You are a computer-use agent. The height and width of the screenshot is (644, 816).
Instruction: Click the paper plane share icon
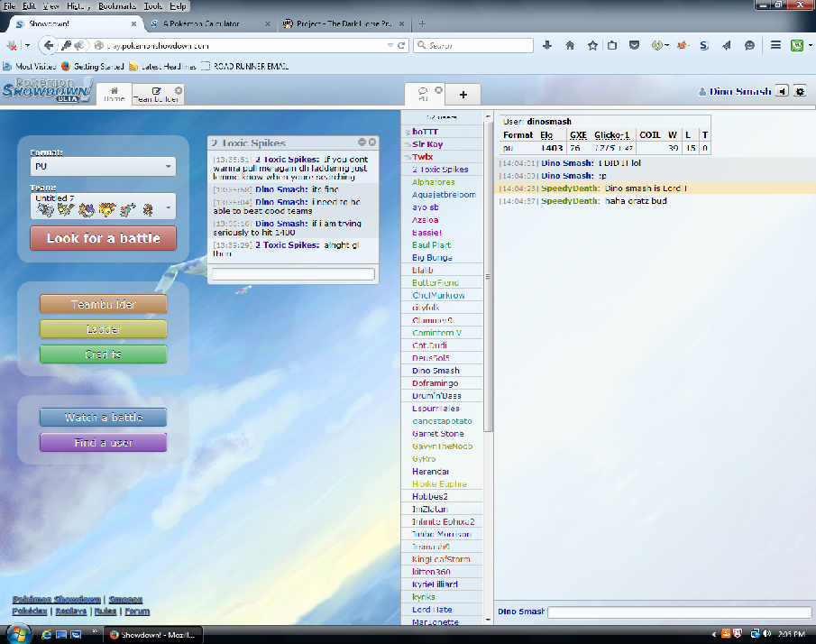click(x=727, y=46)
